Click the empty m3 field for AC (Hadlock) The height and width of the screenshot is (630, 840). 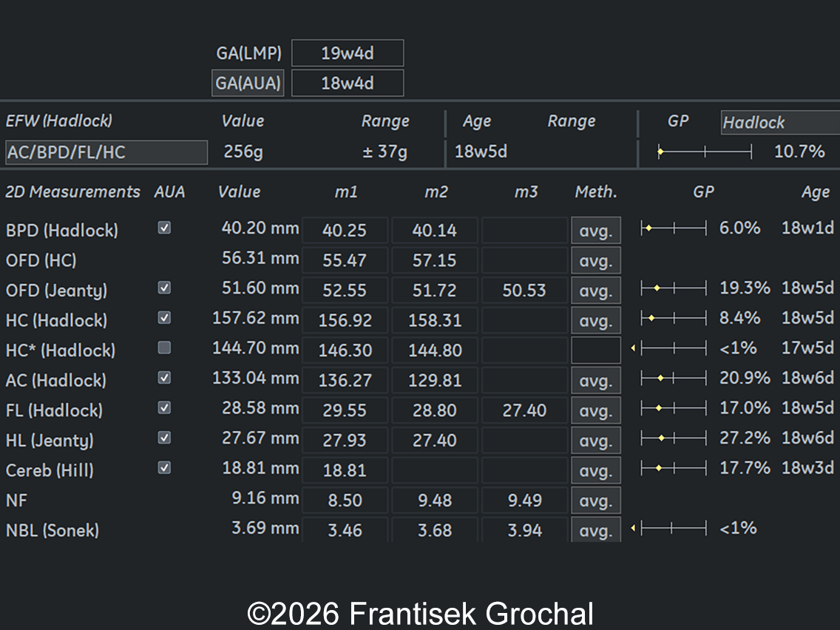click(x=524, y=381)
